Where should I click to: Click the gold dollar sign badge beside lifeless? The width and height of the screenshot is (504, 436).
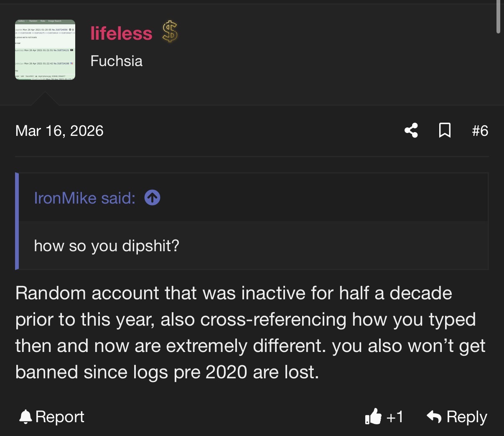tap(170, 32)
